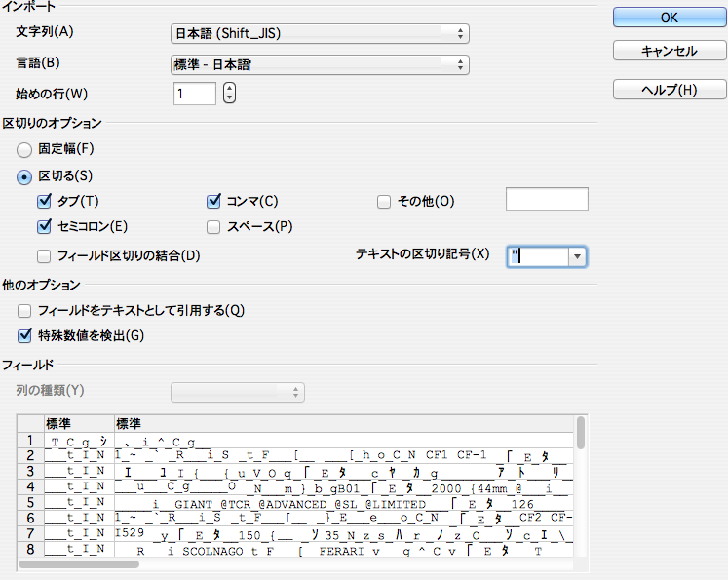This screenshot has width=728, height=580.
Task: Click the テキストの区切り記号 text box
Action: tap(538, 256)
